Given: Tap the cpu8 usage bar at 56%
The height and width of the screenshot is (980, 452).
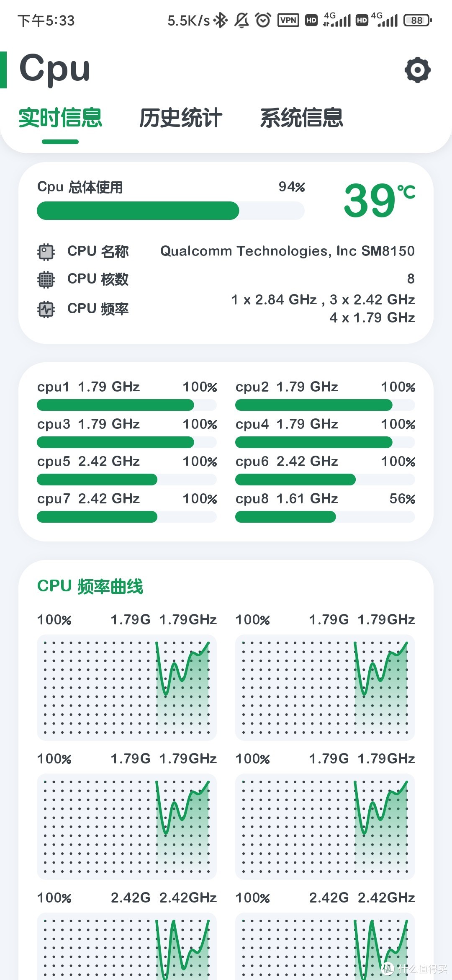Looking at the screenshot, I should tap(325, 517).
